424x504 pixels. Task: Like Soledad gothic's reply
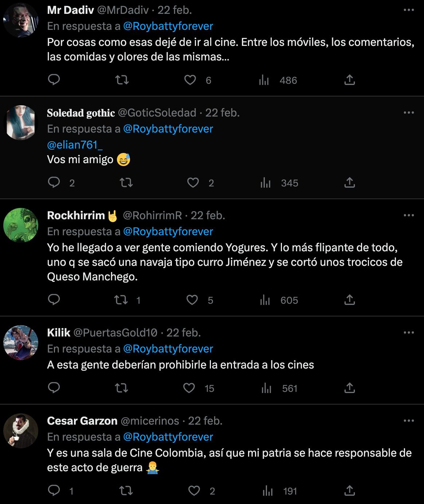click(x=193, y=183)
